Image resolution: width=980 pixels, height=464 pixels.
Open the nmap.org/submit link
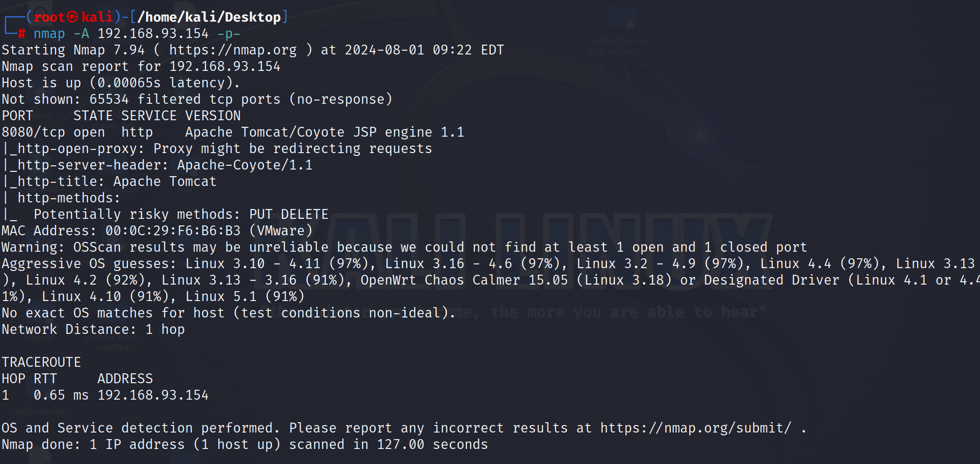(695, 428)
